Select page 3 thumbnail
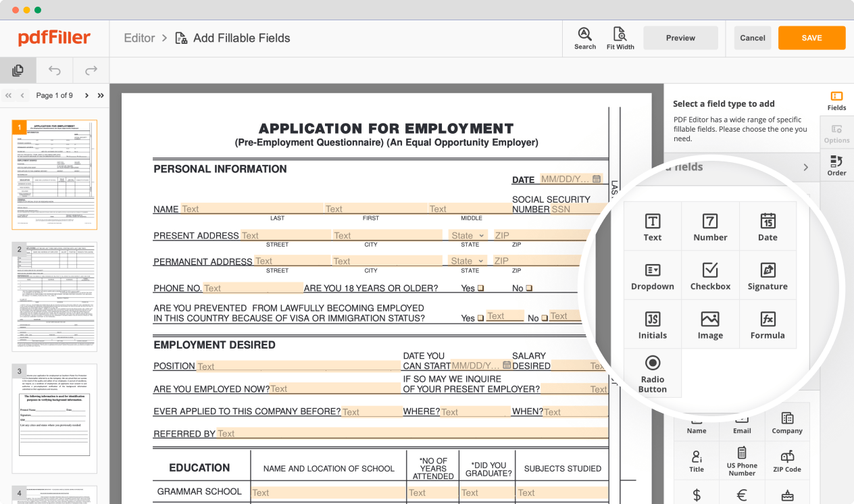The image size is (854, 504). coord(54,420)
